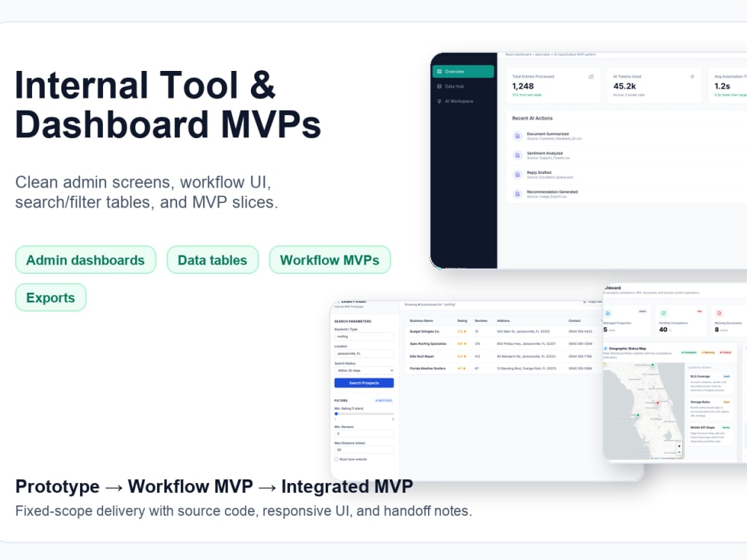Click the Sentiment Analyzed action row
This screenshot has height=560, width=747.
(627, 155)
